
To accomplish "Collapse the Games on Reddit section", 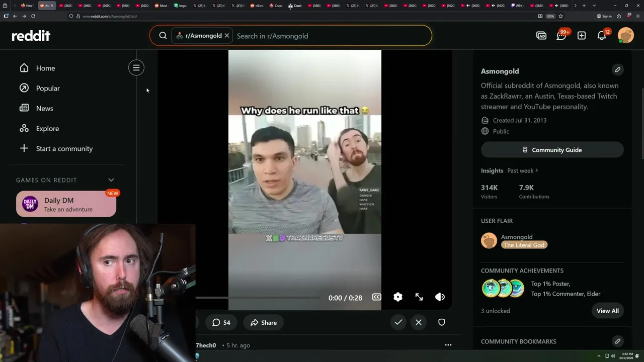I will (x=111, y=180).
